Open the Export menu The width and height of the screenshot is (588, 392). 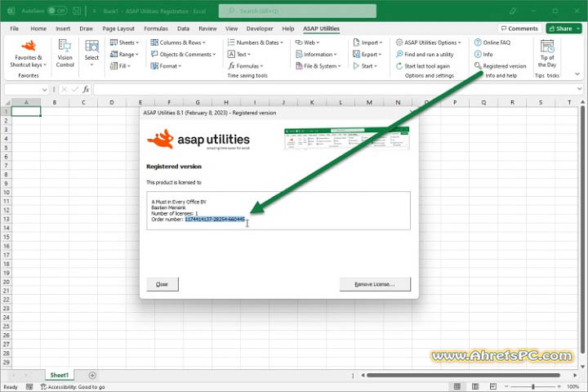367,55
